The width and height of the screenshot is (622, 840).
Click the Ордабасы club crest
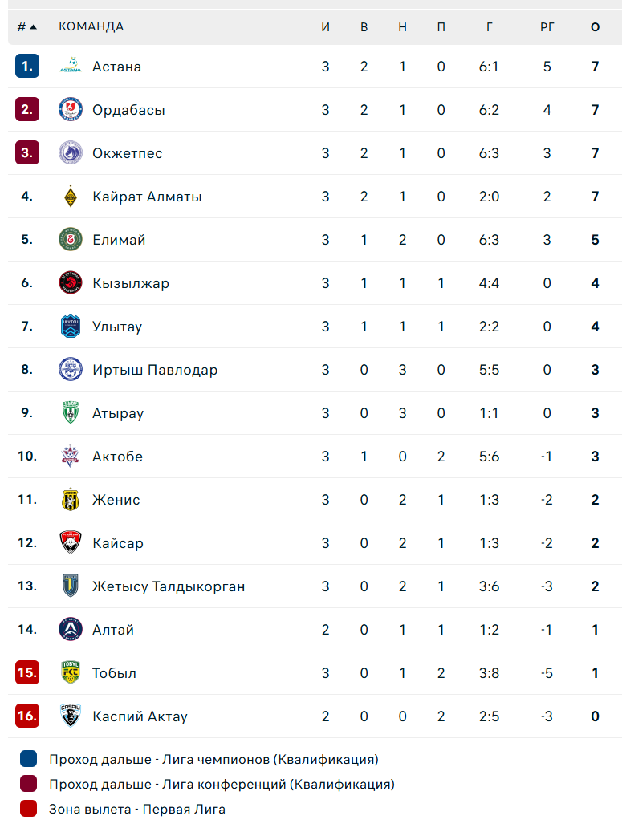71,110
